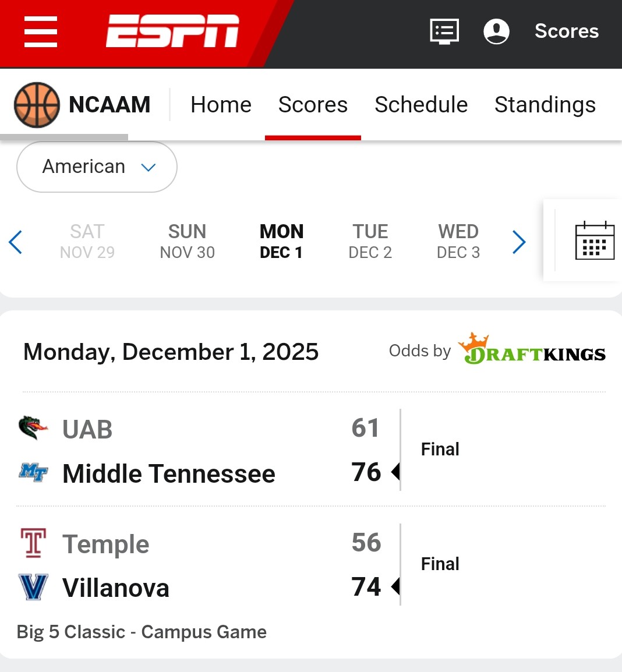Viewport: 622px width, 672px height.
Task: Select Sunday Nov 30 date
Action: tap(187, 242)
